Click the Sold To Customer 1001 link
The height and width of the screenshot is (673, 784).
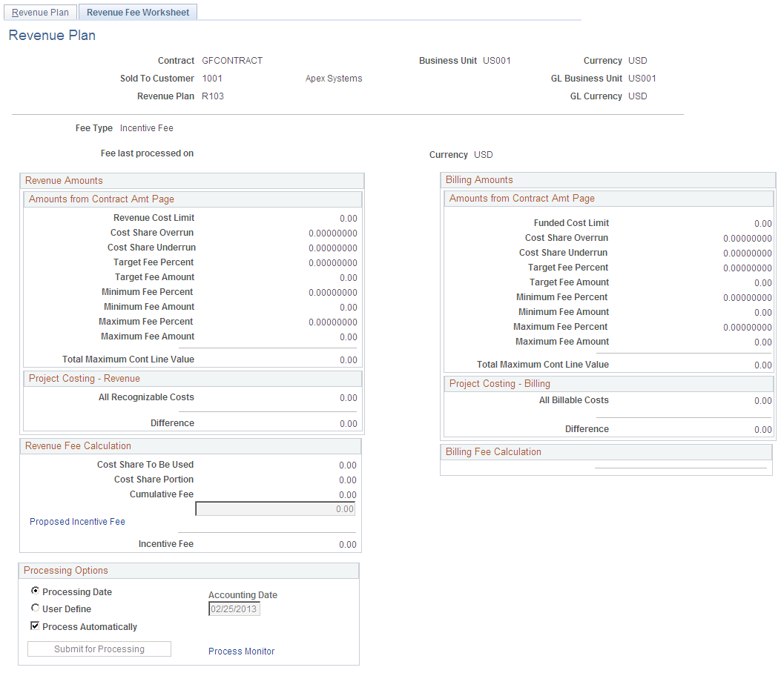click(213, 78)
